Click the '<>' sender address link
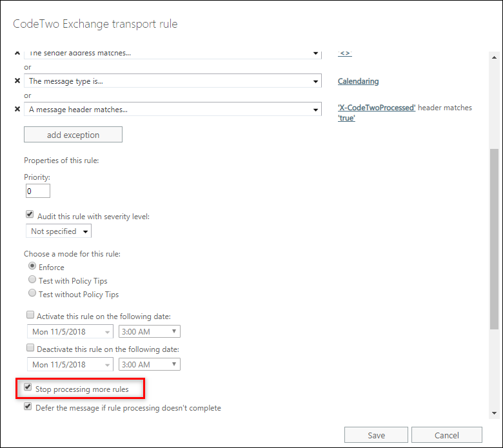This screenshot has height=448, width=503. pyautogui.click(x=345, y=54)
